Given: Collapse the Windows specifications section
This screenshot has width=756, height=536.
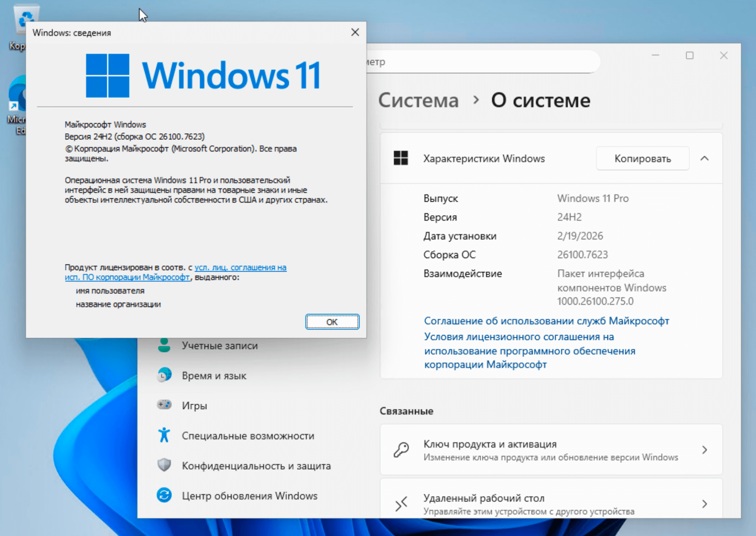Looking at the screenshot, I should pyautogui.click(x=704, y=158).
